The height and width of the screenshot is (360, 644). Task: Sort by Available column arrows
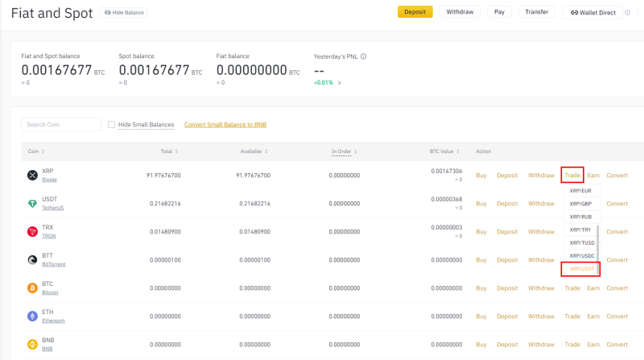[x=266, y=151]
